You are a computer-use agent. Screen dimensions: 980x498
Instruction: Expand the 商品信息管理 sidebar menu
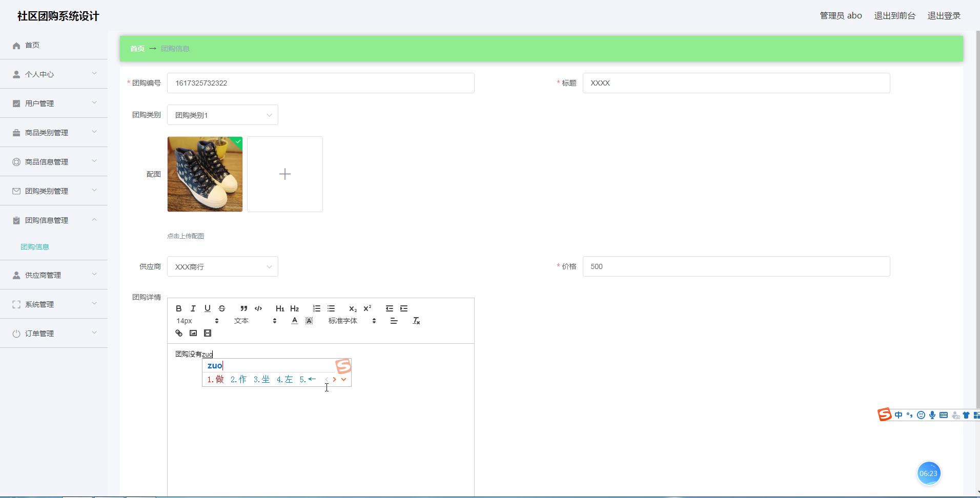pos(54,162)
